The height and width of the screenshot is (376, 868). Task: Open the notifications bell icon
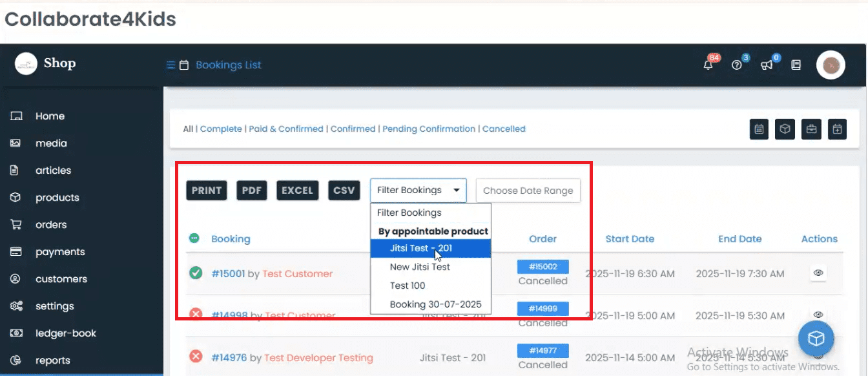[x=708, y=65]
